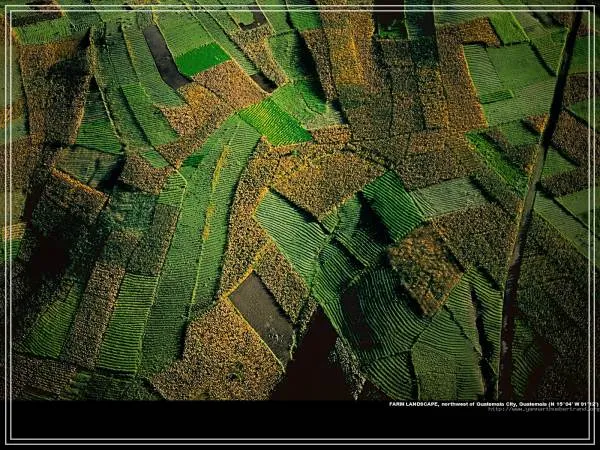Click the dark shadowed patch at left edge
Viewport: 600px width, 450px height.
[x=40, y=260]
